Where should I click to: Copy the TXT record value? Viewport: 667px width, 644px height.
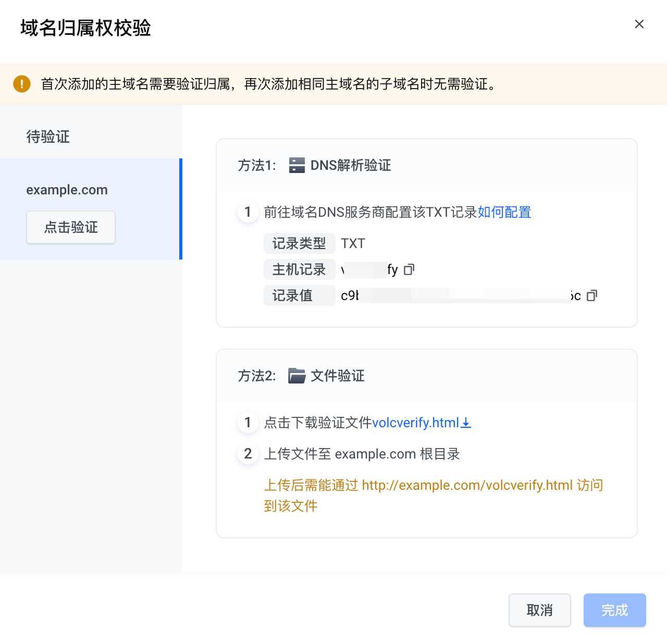coord(592,295)
